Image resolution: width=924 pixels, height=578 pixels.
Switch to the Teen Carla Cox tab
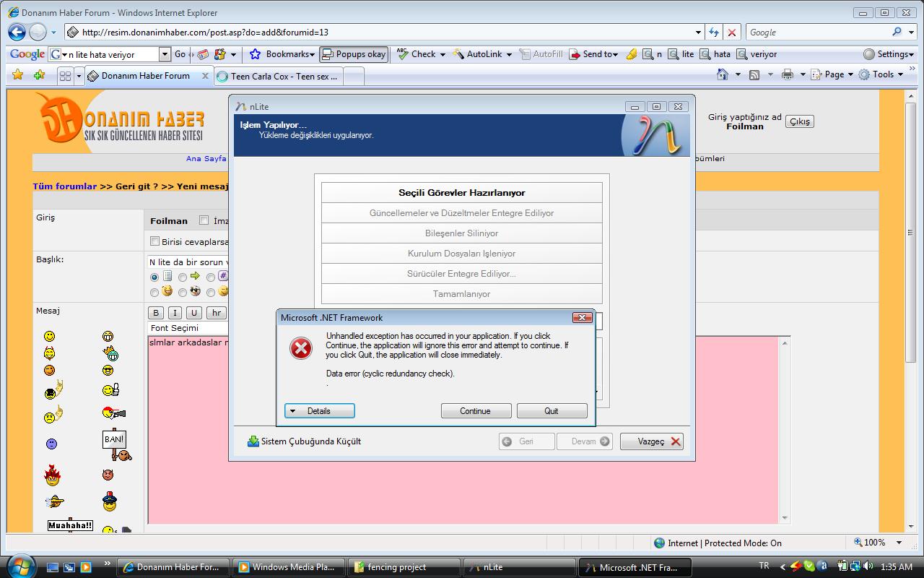(279, 76)
